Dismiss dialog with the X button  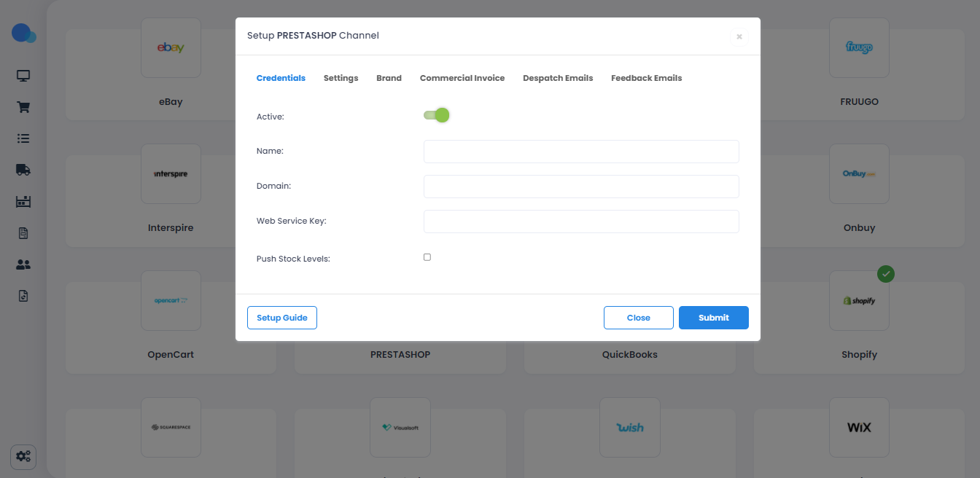(739, 36)
